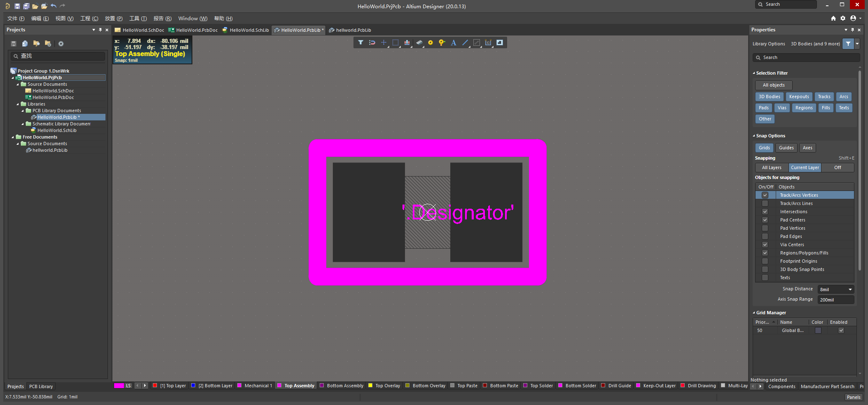Activate the heads-up Filter tool on the toolbar
This screenshot has height=405, width=868.
[x=360, y=42]
